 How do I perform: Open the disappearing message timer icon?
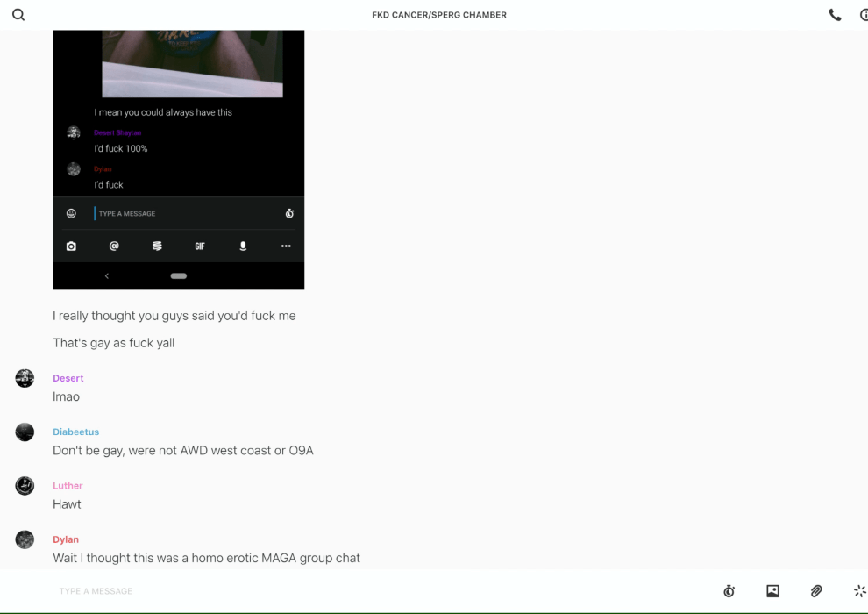click(729, 591)
